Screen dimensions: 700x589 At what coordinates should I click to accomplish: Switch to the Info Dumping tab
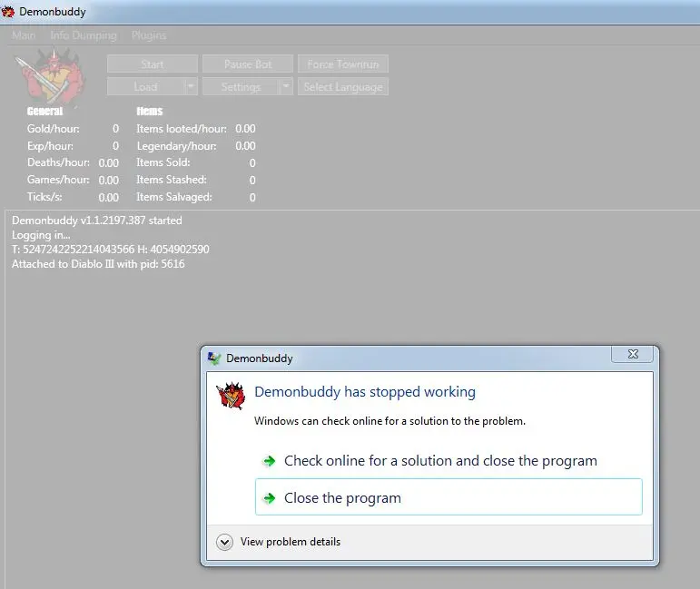[x=84, y=35]
